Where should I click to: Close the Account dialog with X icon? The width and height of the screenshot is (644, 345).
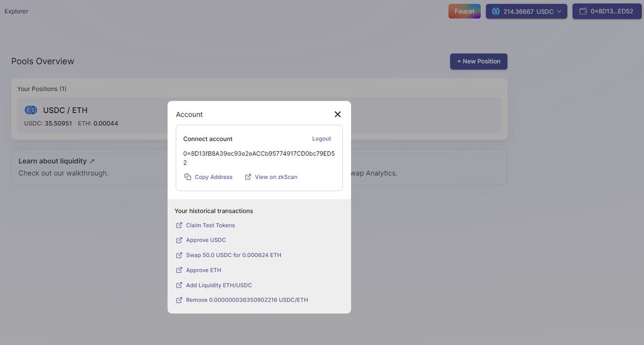coord(338,114)
